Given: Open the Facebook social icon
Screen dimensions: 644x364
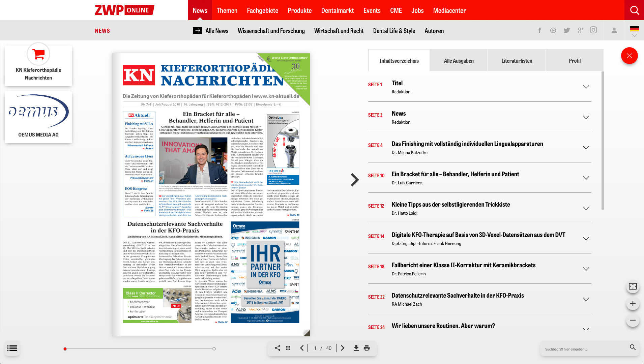Looking at the screenshot, I should [539, 30].
